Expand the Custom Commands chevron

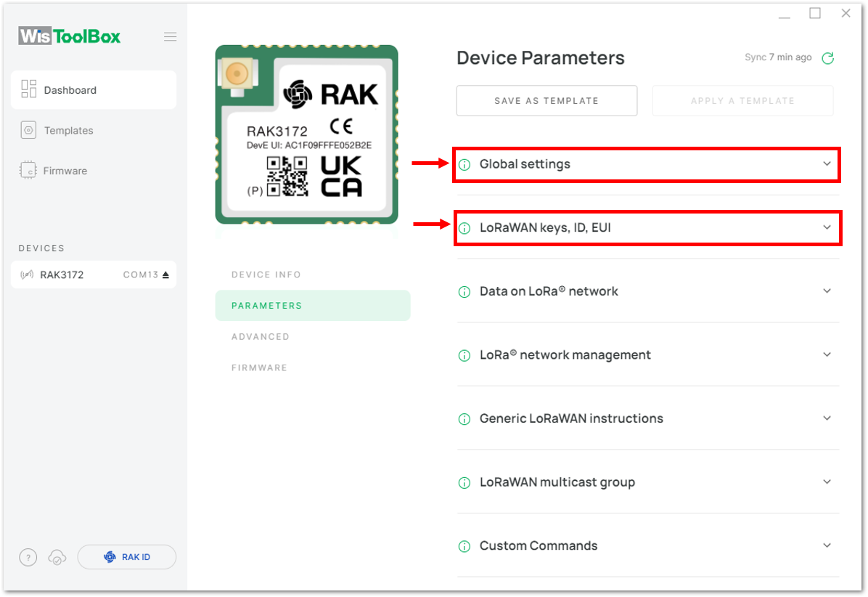[827, 545]
